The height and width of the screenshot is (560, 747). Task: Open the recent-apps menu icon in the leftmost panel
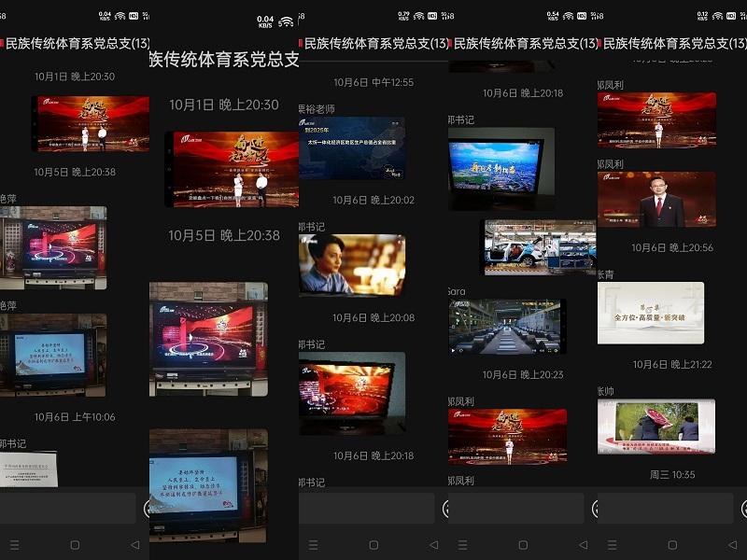[14, 544]
